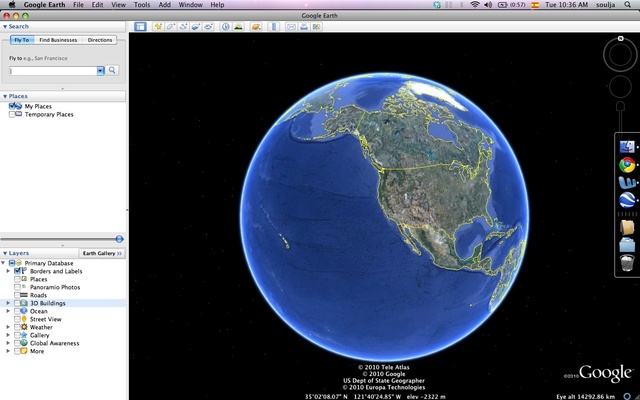
Task: Open the Trash in the Dock
Action: point(627,262)
